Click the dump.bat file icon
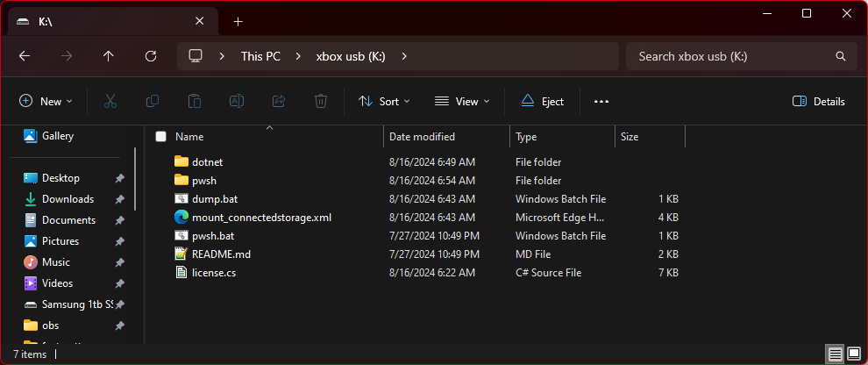 tap(181, 198)
